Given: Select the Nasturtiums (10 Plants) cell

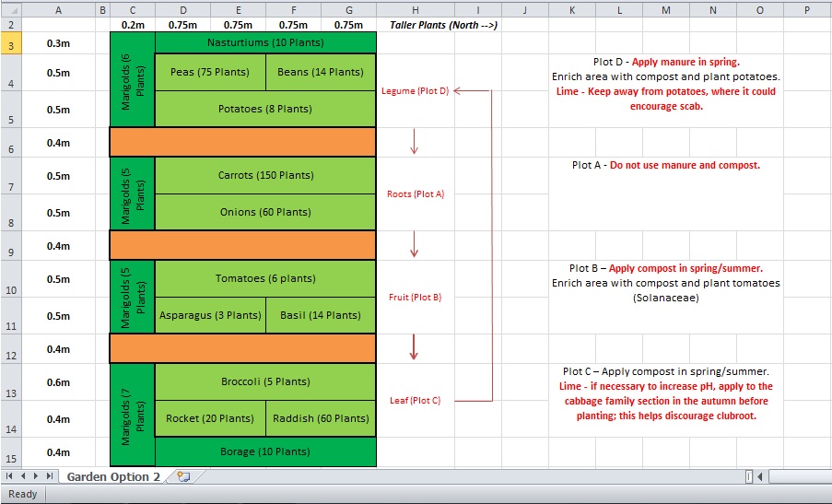Looking at the screenshot, I should pyautogui.click(x=265, y=42).
